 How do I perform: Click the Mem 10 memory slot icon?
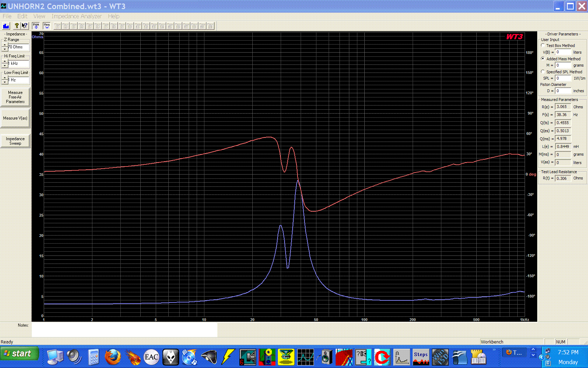130,26
